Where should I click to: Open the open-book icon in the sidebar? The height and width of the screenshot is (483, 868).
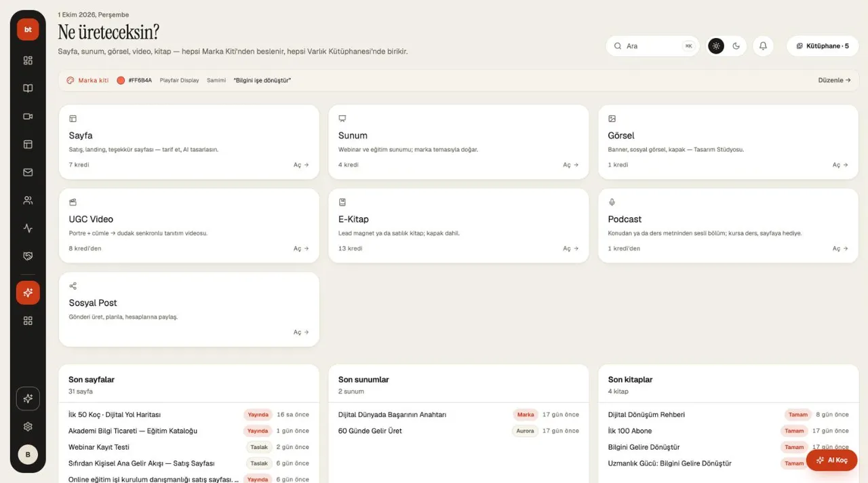(x=28, y=88)
